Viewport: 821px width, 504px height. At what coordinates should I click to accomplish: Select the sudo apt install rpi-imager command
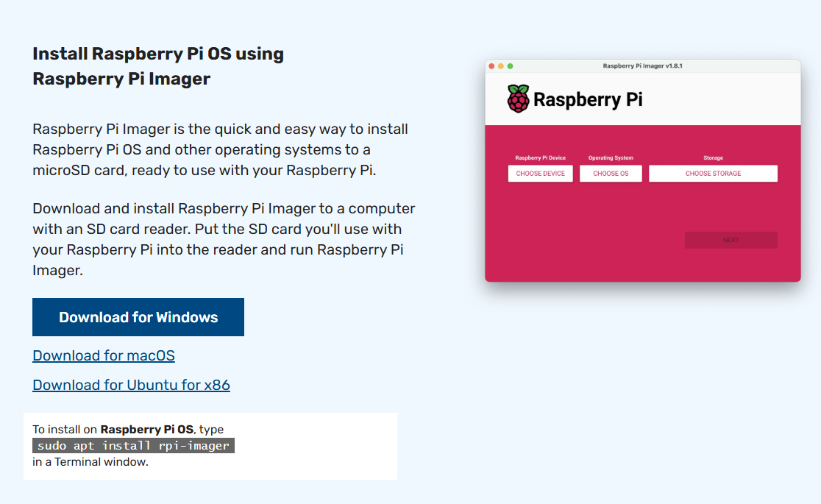[133, 445]
